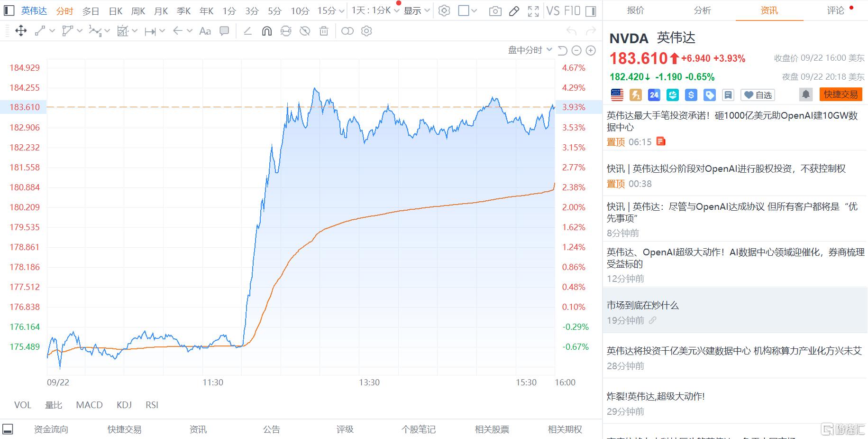This screenshot has height=439, width=868.
Task: Select the Aa text annotation tool
Action: click(205, 31)
